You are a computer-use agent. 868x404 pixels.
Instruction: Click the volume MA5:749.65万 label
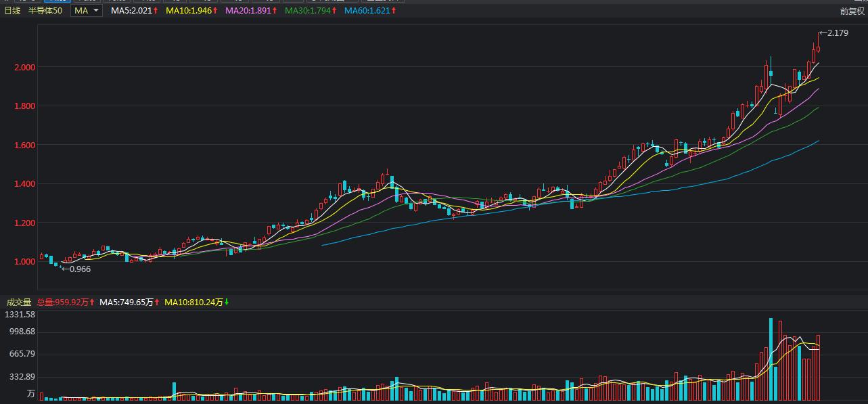tap(127, 302)
